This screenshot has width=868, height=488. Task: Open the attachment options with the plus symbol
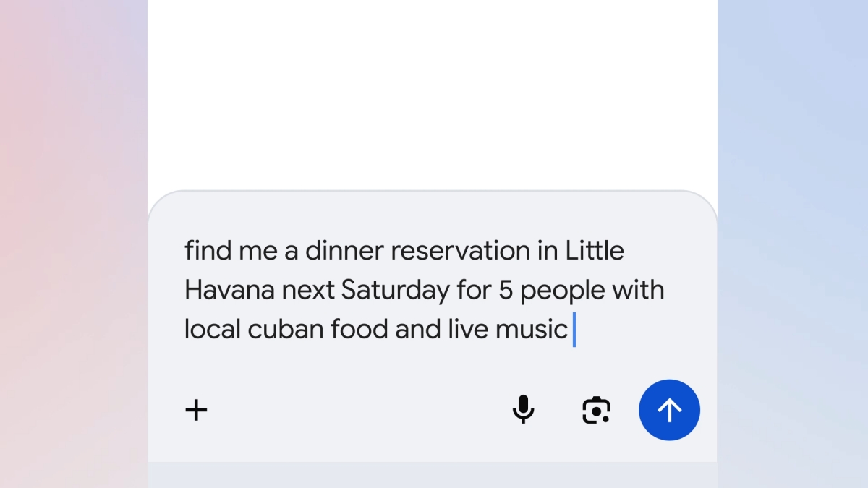pyautogui.click(x=196, y=410)
